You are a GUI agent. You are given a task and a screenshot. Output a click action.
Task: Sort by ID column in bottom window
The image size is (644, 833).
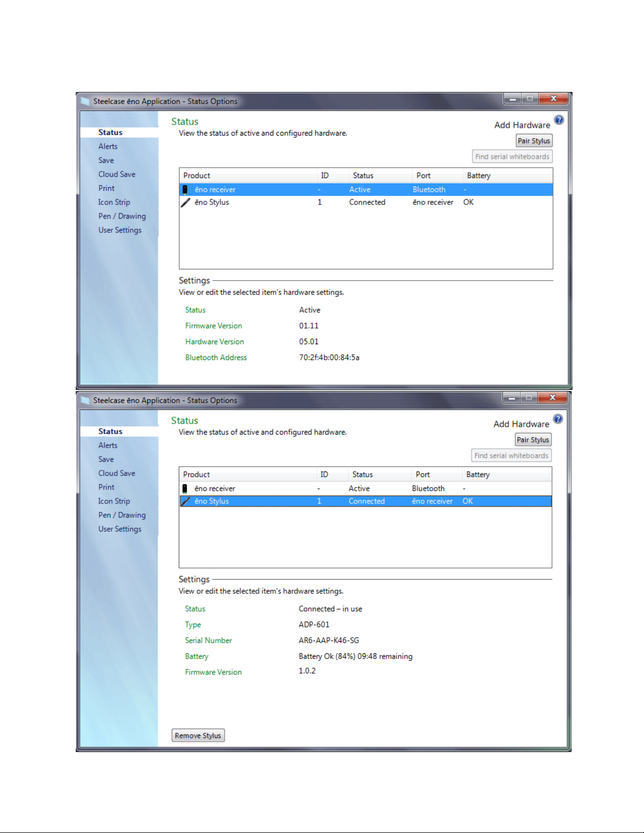pyautogui.click(x=332, y=475)
